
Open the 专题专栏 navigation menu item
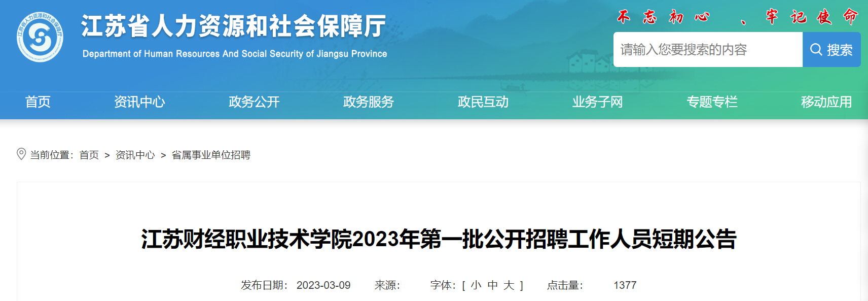[712, 102]
